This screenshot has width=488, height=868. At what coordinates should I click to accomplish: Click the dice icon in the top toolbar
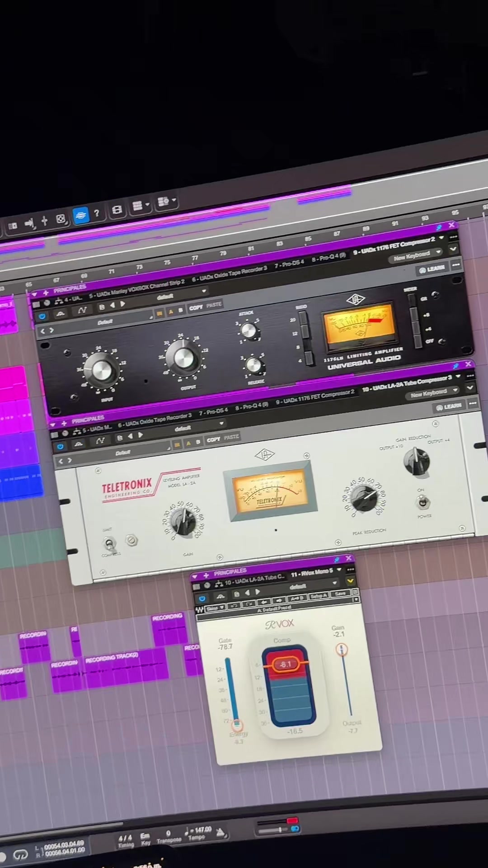click(x=61, y=219)
